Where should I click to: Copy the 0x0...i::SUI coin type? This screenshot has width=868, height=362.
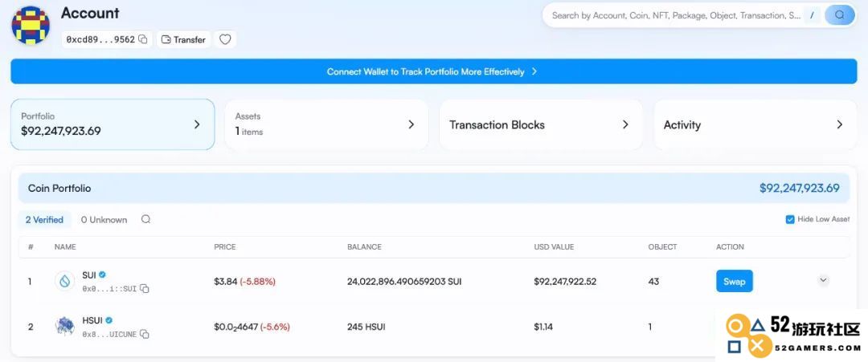[x=145, y=288]
